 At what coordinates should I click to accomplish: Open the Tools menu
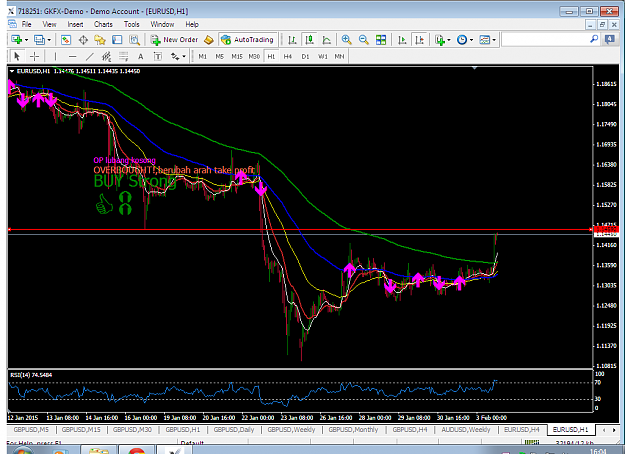pos(132,24)
